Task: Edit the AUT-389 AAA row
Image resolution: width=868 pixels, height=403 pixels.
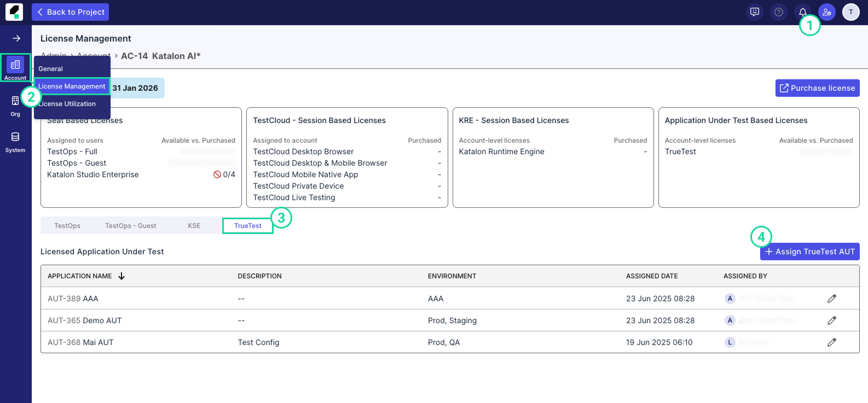Action: [x=832, y=299]
